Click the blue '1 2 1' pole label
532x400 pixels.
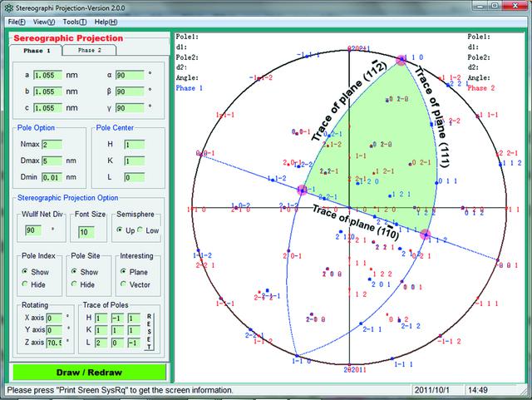pos(401,195)
